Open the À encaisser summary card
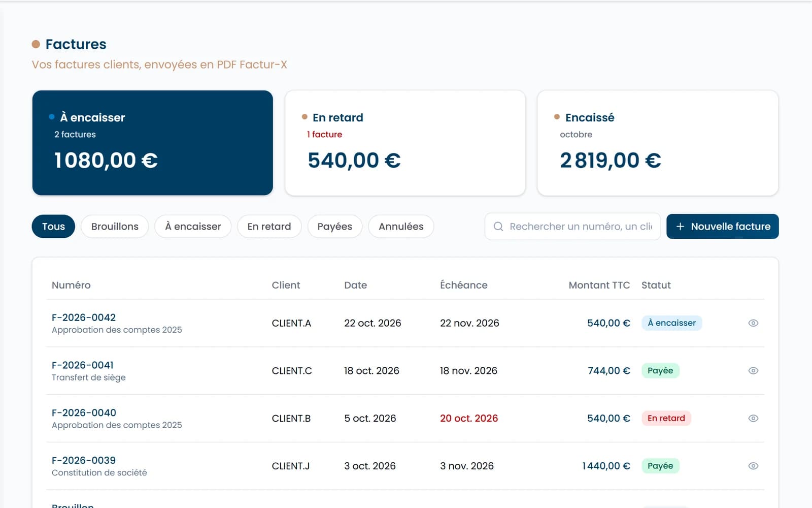Viewport: 812px width, 508px height. point(153,143)
